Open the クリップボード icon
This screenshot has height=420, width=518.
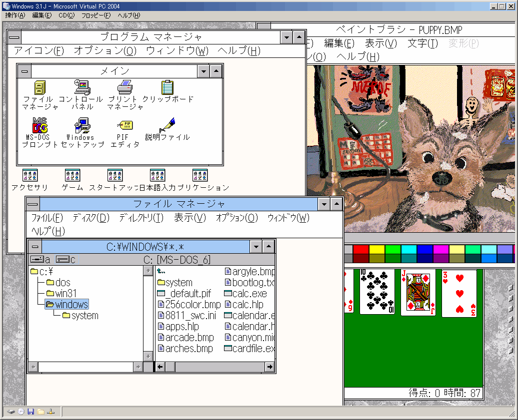tap(167, 88)
